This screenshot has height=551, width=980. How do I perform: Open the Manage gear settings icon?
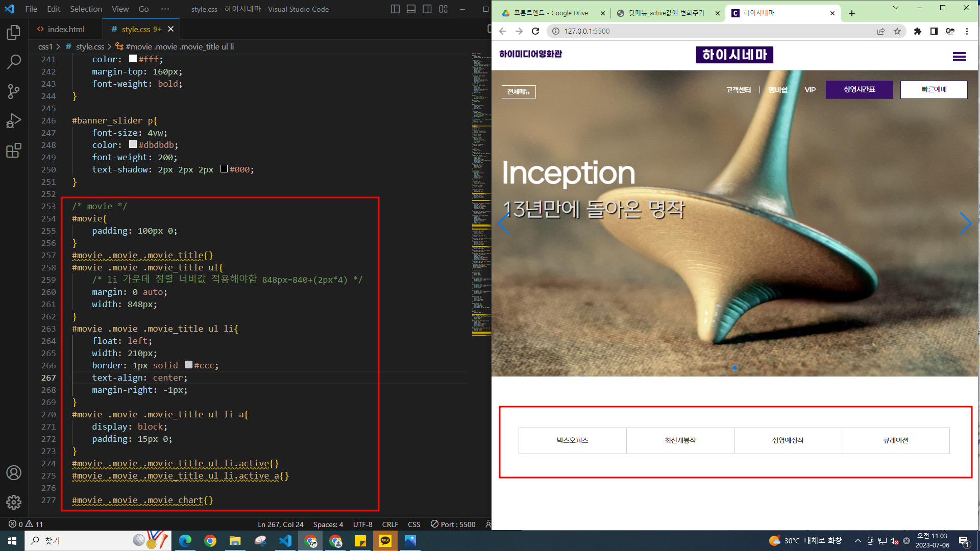tap(14, 502)
